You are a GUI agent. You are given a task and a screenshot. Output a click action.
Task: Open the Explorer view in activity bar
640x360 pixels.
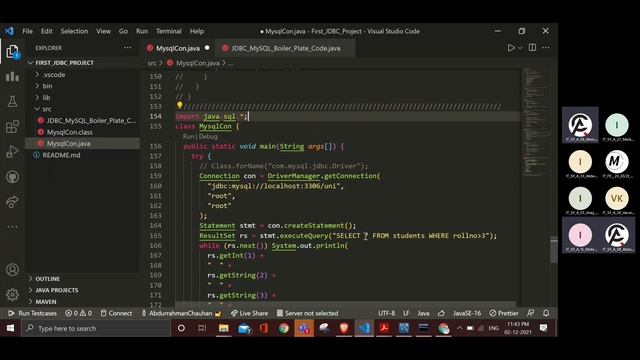(12, 52)
